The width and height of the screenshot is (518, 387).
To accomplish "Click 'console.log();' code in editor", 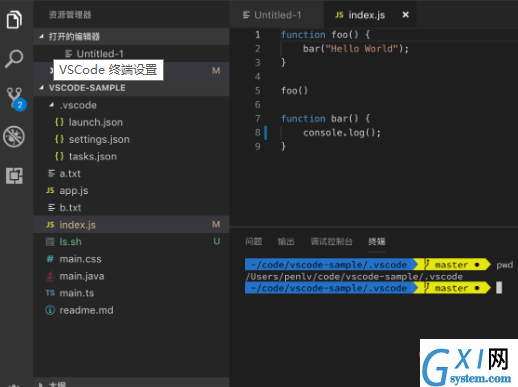I will pos(342,133).
